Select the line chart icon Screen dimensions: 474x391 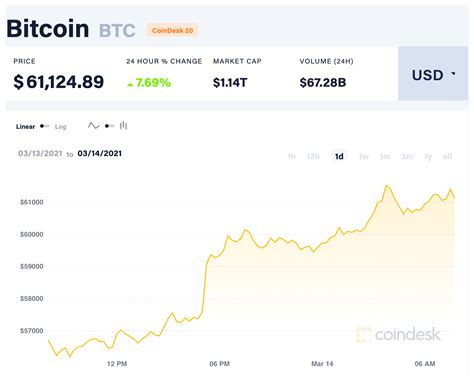pos(93,126)
